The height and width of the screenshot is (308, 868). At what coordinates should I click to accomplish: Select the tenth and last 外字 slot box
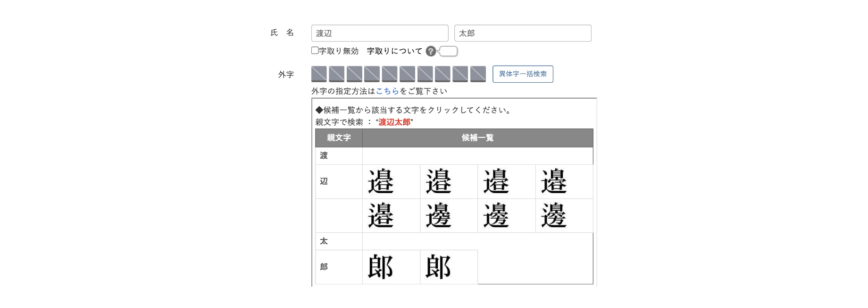point(478,74)
